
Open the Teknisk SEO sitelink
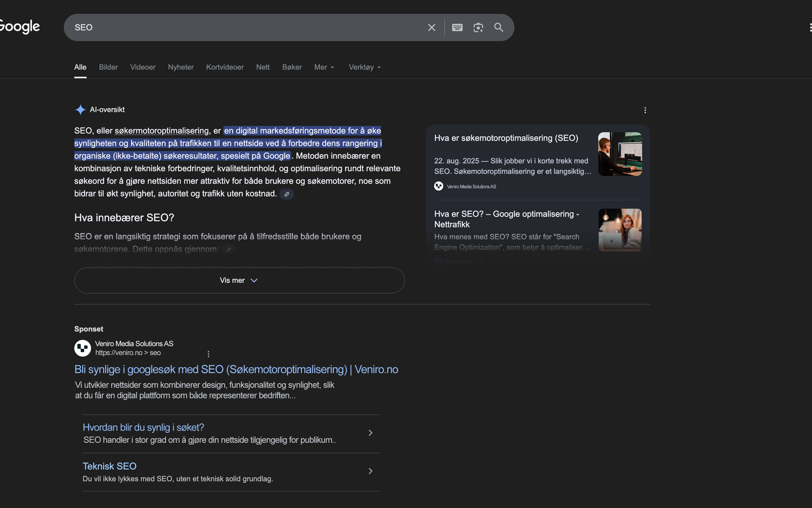click(x=109, y=466)
